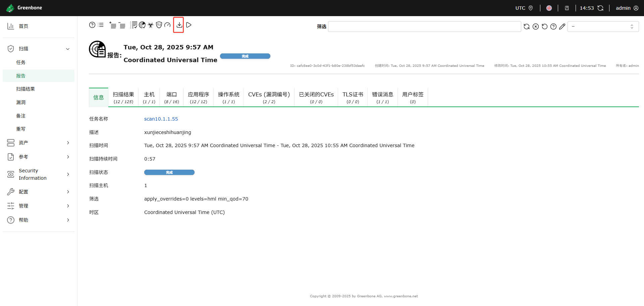Click scan duration value 0:57
644x306 pixels.
tap(150, 159)
